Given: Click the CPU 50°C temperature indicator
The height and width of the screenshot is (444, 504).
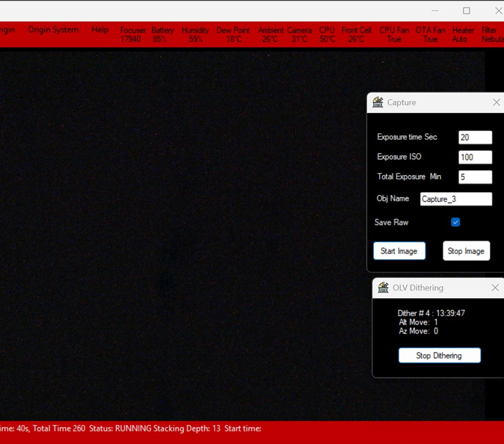Looking at the screenshot, I should pos(326,34).
